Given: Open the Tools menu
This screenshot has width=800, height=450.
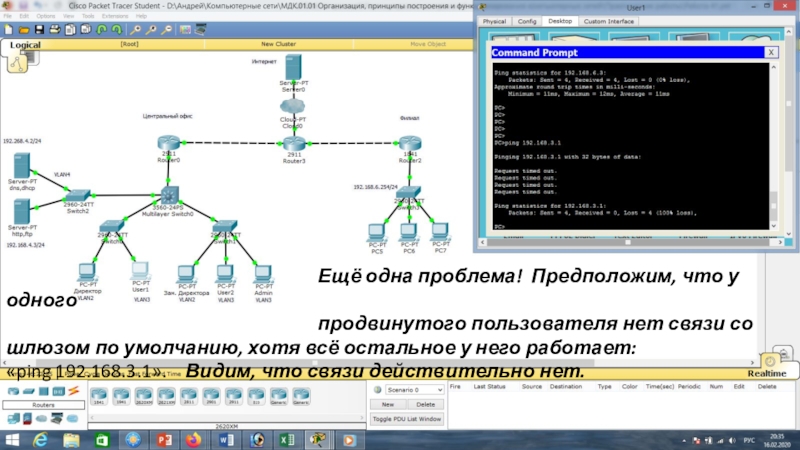Looking at the screenshot, I should click(88, 16).
